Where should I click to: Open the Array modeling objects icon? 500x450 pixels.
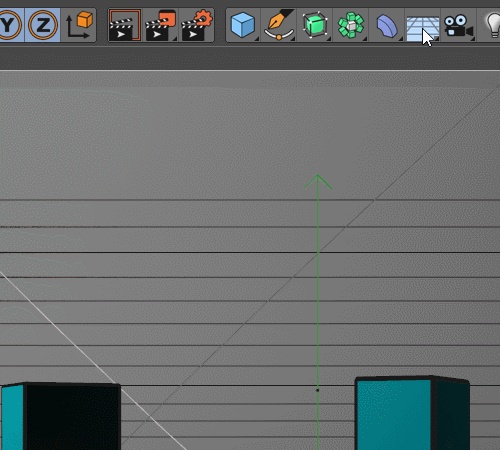click(x=351, y=25)
